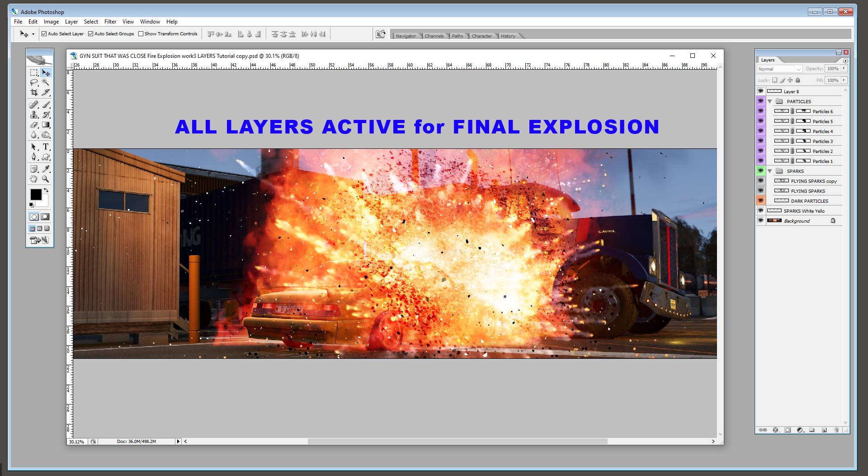868x476 pixels.
Task: Select the Rectangular Marquee tool
Action: tap(34, 72)
